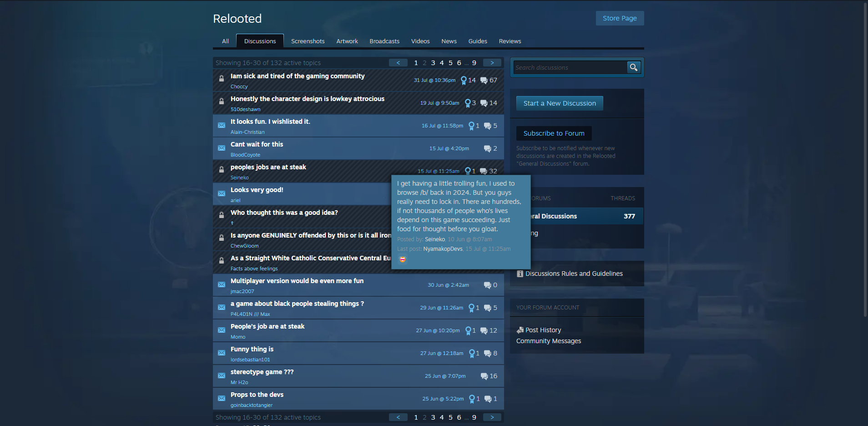
Task: Click lock icon on 'Is anyone GENUINELY offended' thread
Action: [x=222, y=238]
